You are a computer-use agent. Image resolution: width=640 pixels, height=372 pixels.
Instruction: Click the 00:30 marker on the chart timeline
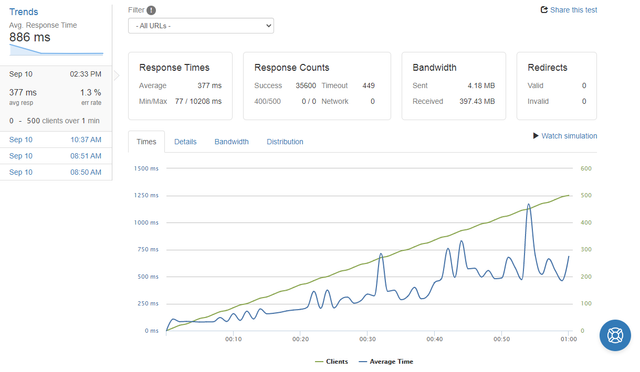tap(367, 339)
